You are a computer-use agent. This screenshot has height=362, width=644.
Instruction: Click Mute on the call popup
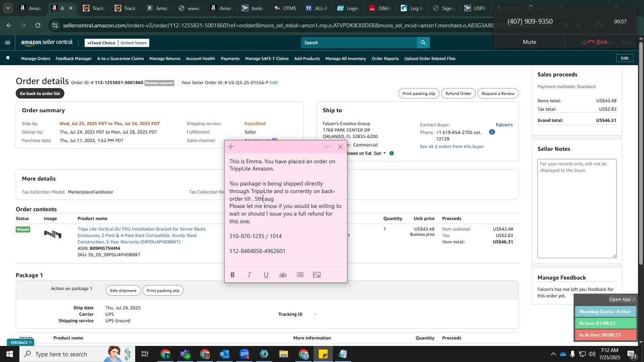[529, 42]
